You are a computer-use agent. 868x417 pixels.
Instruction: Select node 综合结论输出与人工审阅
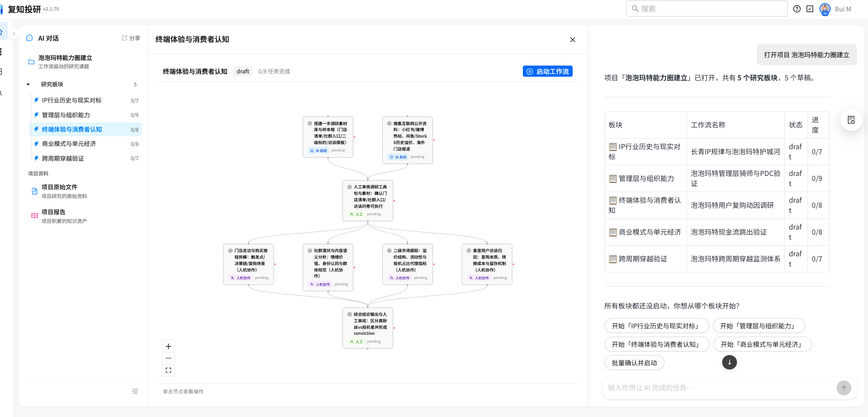pos(368,328)
